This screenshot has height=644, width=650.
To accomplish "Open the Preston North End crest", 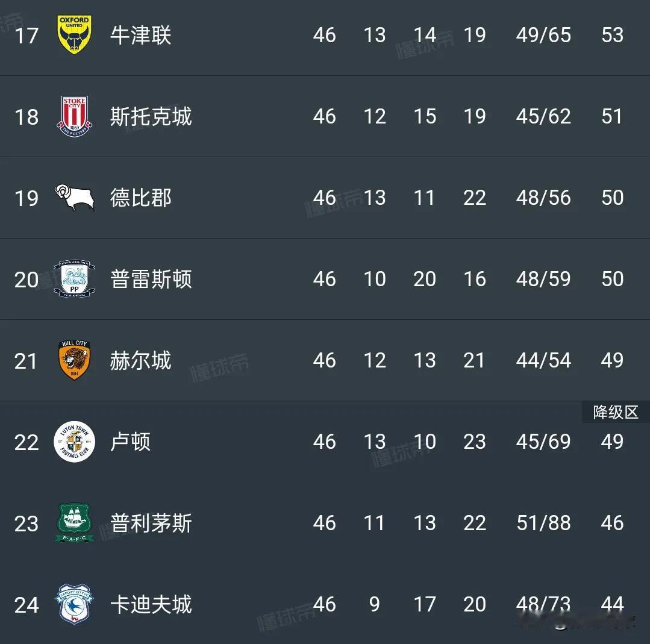I will point(74,279).
